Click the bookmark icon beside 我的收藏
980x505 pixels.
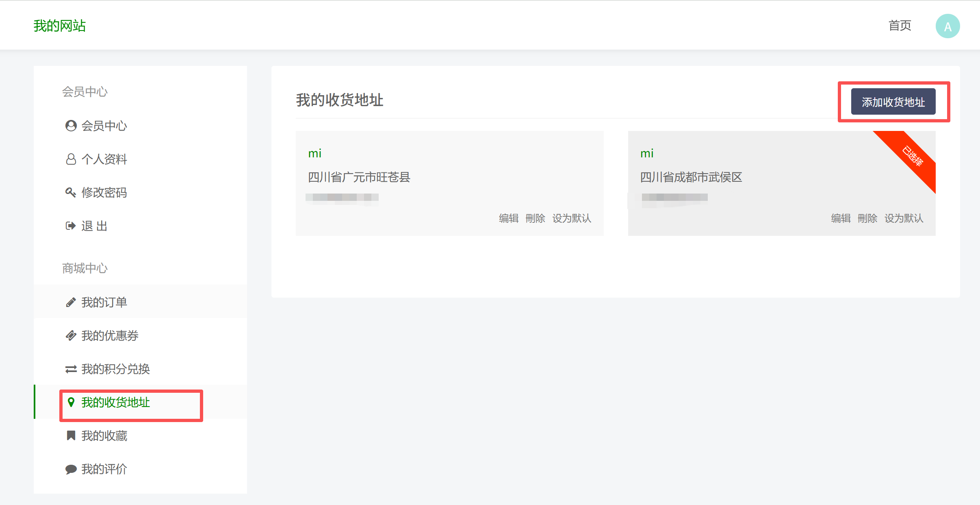click(x=71, y=435)
